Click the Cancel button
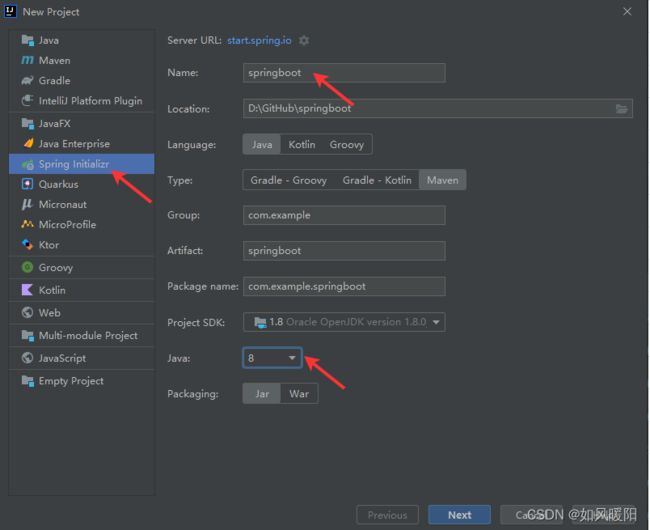This screenshot has width=650, height=530. [531, 515]
